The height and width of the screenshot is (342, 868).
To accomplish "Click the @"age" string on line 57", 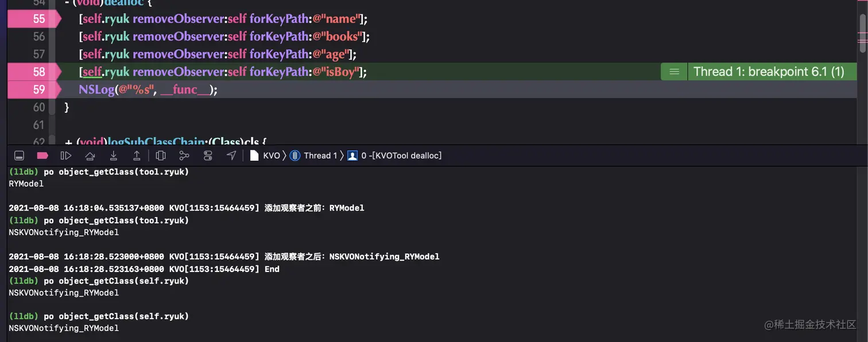I will click(x=330, y=55).
